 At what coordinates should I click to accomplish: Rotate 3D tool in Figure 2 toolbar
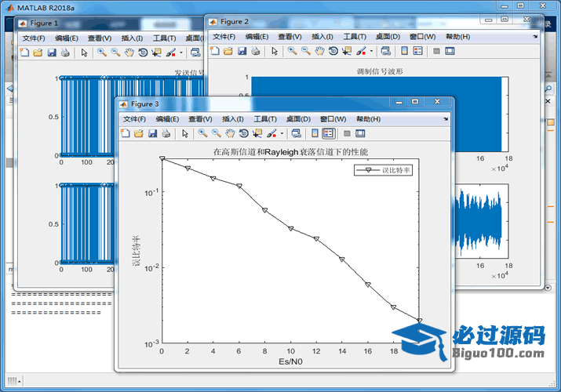click(x=333, y=51)
